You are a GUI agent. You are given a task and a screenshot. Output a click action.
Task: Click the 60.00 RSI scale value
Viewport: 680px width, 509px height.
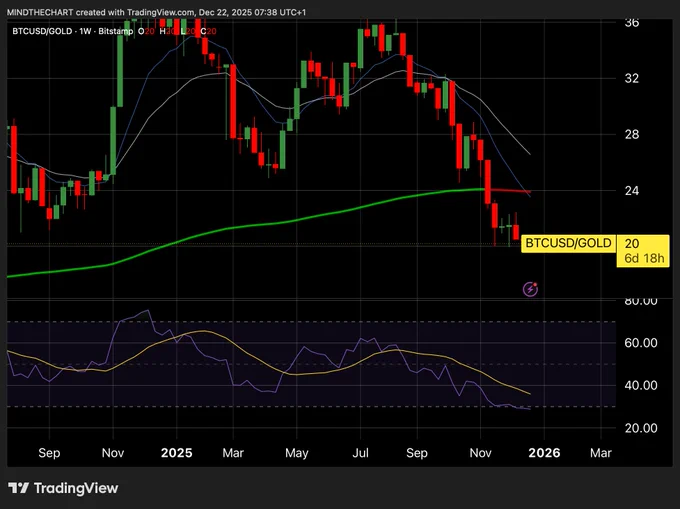coord(641,343)
